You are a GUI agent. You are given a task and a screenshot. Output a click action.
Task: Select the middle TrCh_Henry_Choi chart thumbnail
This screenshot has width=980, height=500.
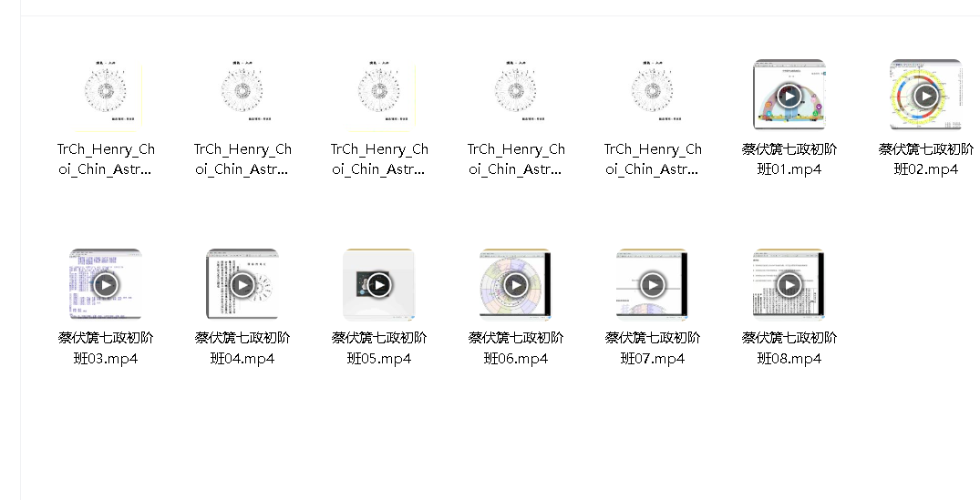click(x=379, y=95)
